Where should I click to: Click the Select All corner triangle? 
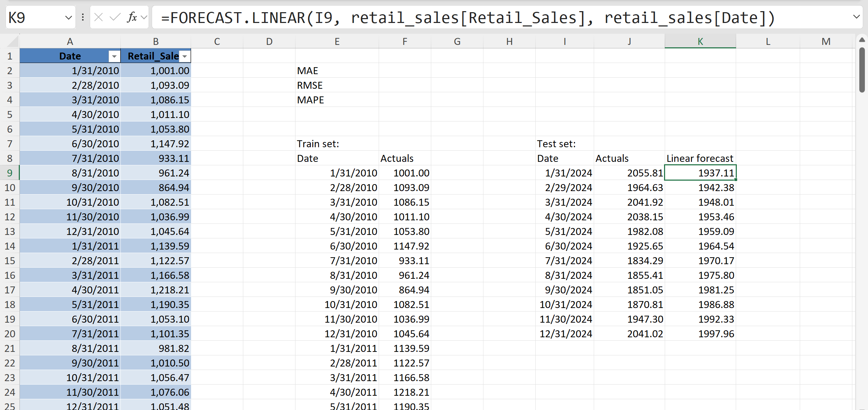[x=13, y=42]
